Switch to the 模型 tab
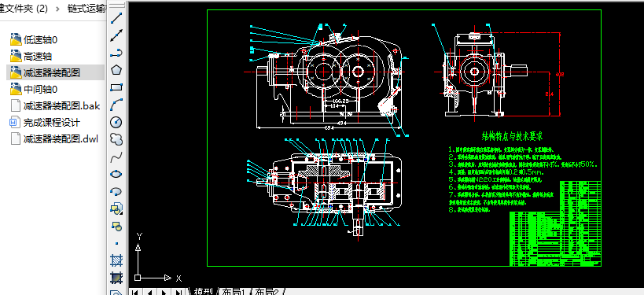 click(x=203, y=291)
